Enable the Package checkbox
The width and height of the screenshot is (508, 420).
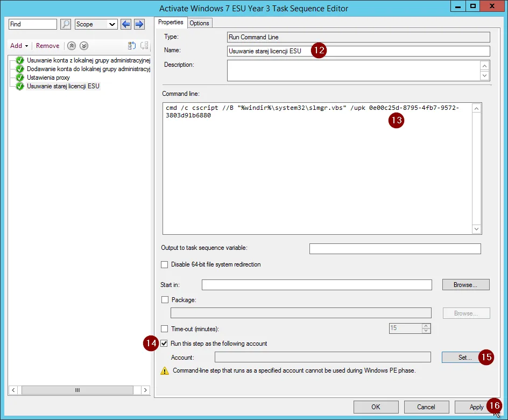165,300
